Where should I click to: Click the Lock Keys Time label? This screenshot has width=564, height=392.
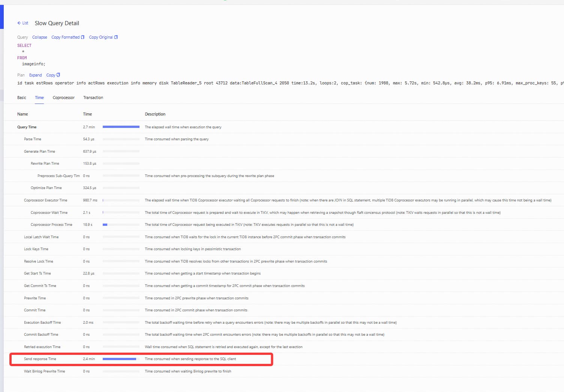tap(36, 249)
